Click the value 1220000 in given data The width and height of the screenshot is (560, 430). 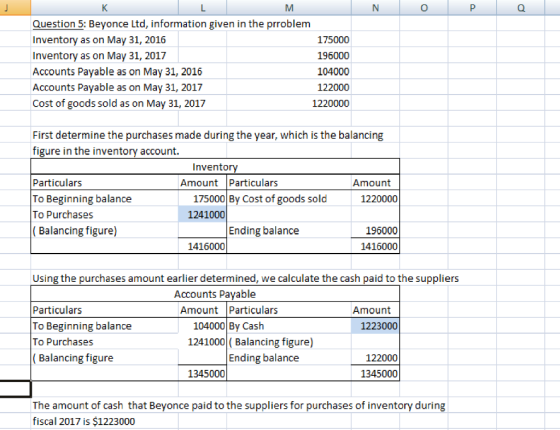point(331,104)
